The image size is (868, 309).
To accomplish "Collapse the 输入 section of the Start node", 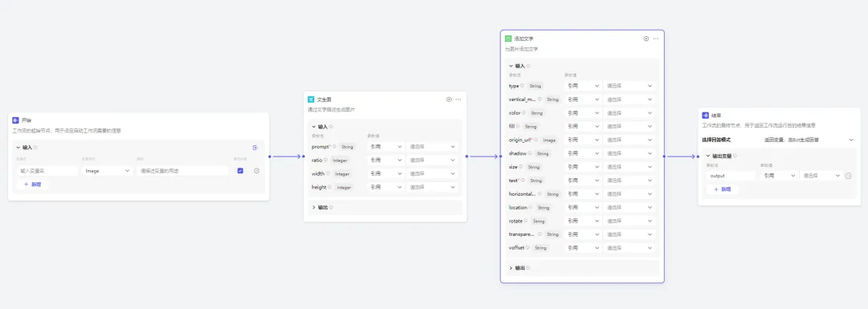I will coord(18,148).
